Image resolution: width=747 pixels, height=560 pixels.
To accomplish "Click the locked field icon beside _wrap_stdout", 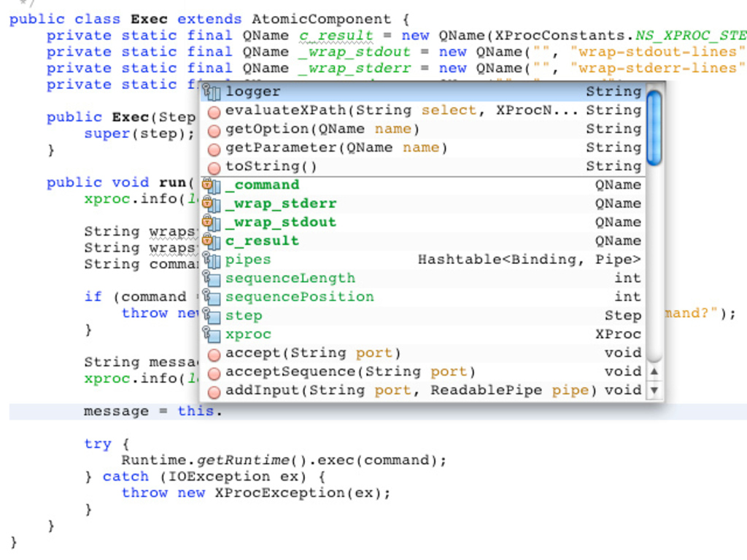I will point(212,222).
